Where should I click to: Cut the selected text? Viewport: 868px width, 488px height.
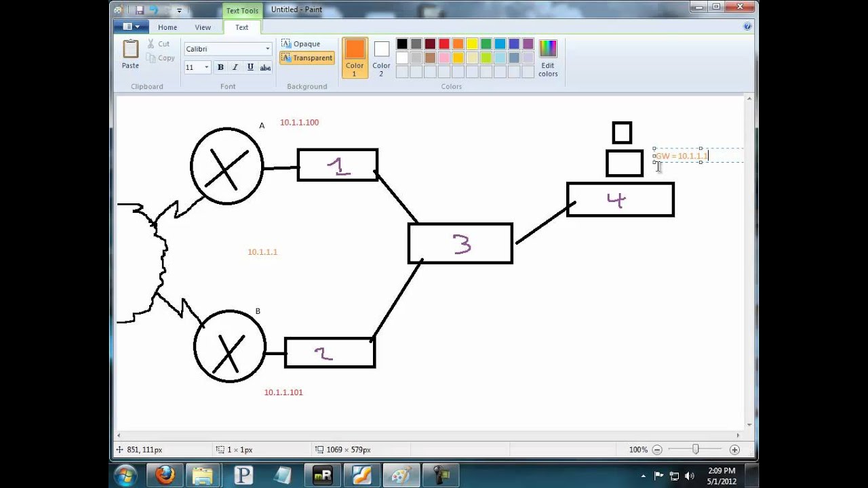pyautogui.click(x=158, y=44)
